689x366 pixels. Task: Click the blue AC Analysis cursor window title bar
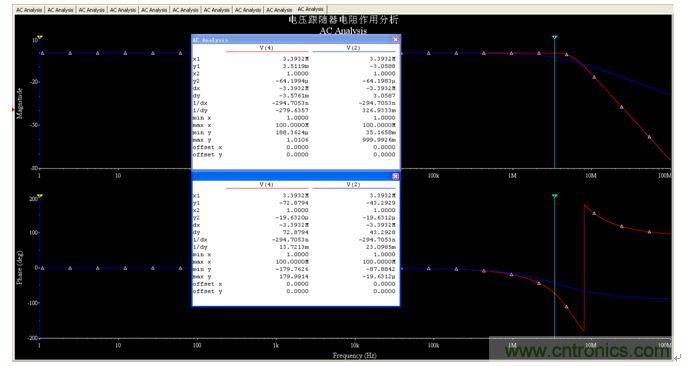[296, 40]
